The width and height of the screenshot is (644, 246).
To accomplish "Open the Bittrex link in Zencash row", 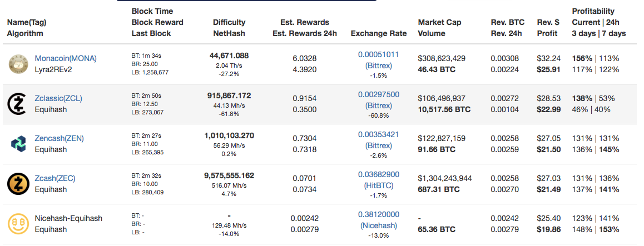I will 378,145.
